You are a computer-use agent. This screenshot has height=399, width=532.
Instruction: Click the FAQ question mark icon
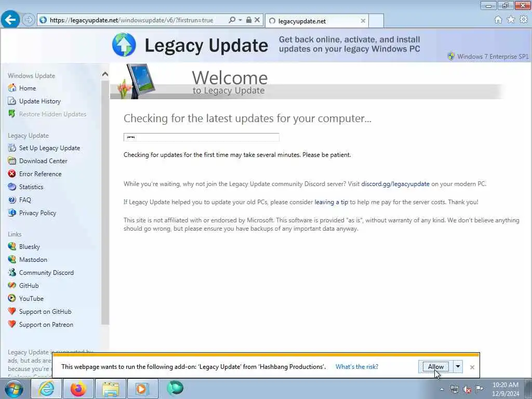pyautogui.click(x=12, y=200)
